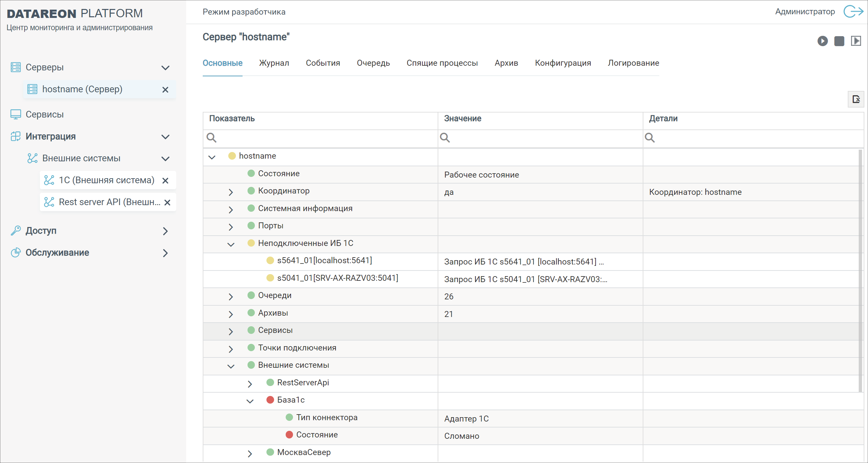This screenshot has width=868, height=463.
Task: Close the Rest server API sidebar item
Action: coord(167,202)
